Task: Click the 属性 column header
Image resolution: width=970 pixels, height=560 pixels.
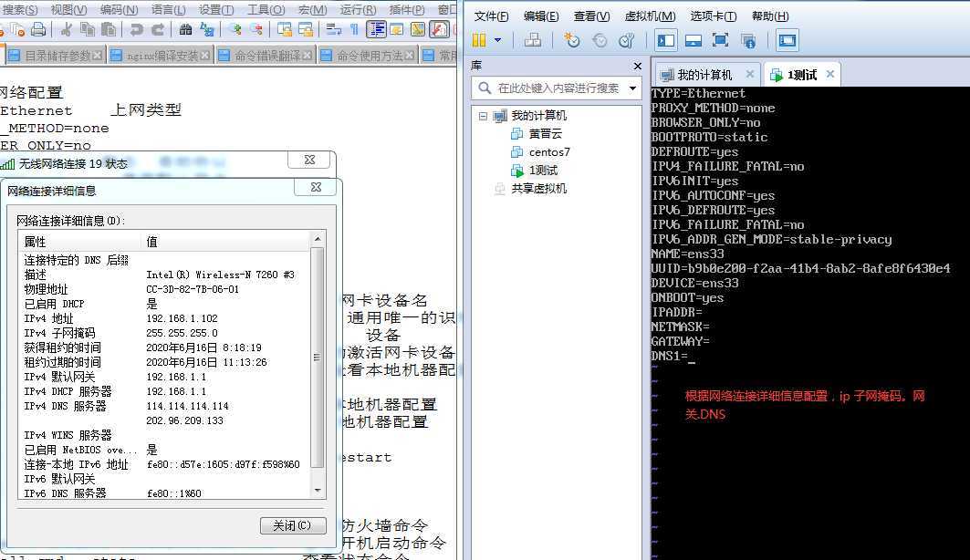Action: click(80, 241)
